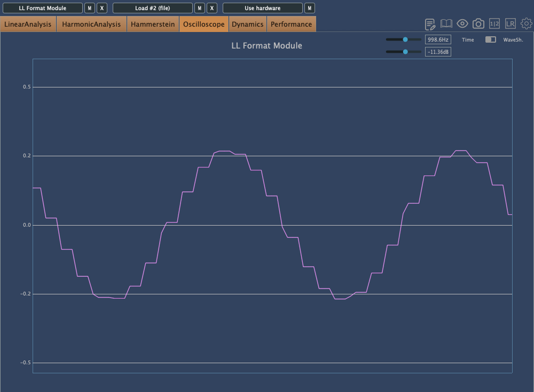534x392 pixels.
Task: Toggle M button next to Use hardware
Action: click(310, 8)
